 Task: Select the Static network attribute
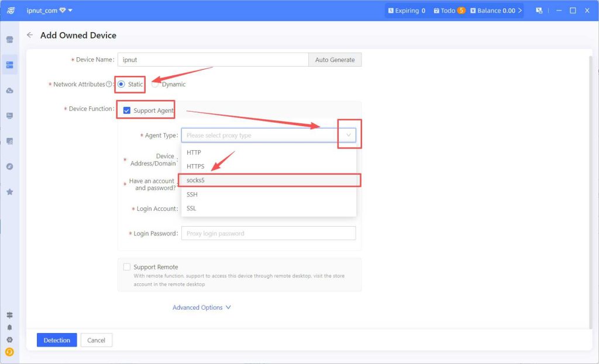pyautogui.click(x=121, y=84)
